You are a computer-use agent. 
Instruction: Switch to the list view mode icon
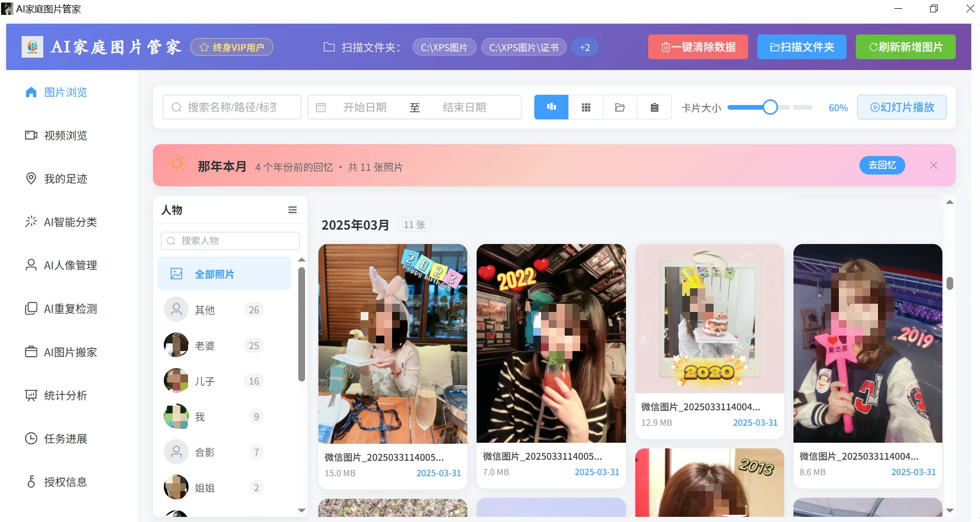(654, 107)
